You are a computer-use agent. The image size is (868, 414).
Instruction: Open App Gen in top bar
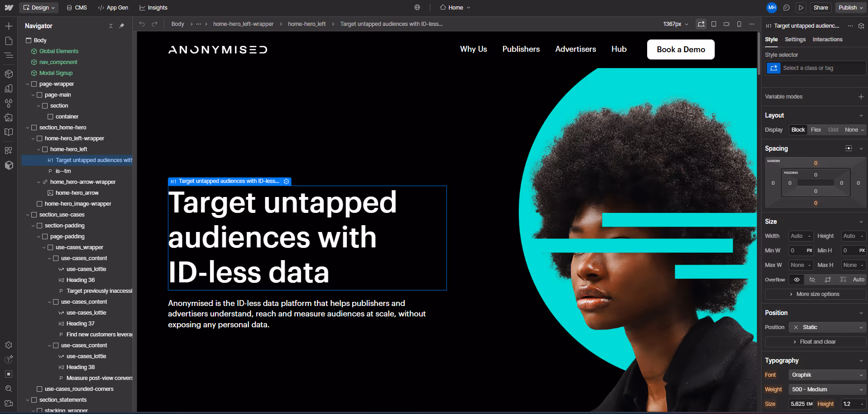[113, 8]
